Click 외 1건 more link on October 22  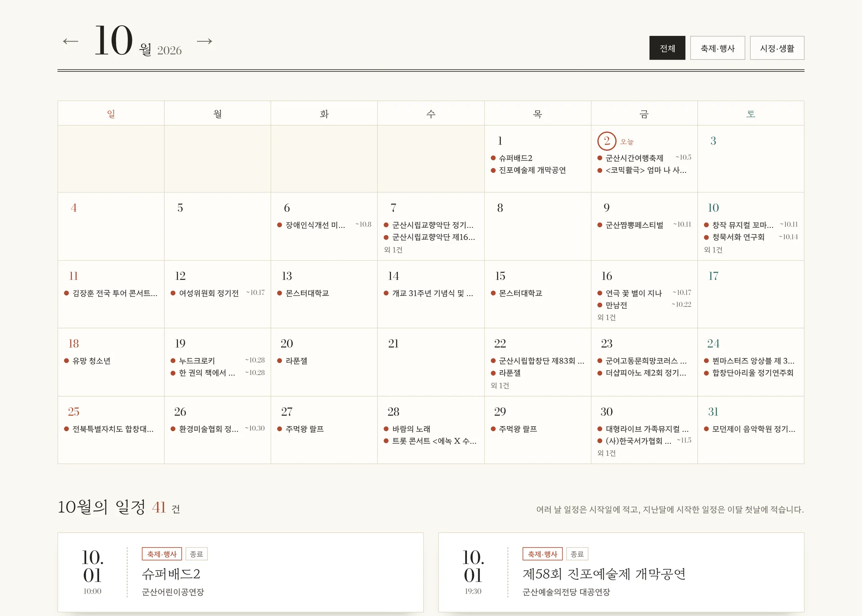coord(500,386)
